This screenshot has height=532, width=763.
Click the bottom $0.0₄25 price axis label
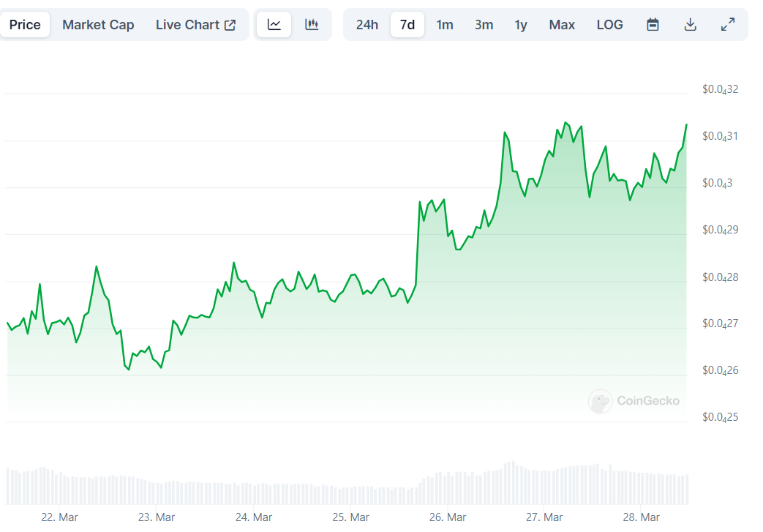pyautogui.click(x=720, y=417)
